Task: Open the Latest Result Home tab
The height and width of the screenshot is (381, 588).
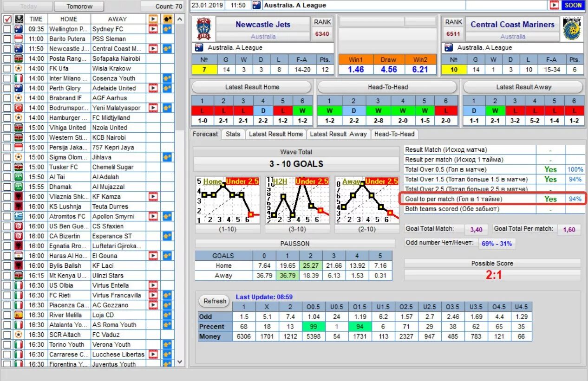Action: pos(275,134)
